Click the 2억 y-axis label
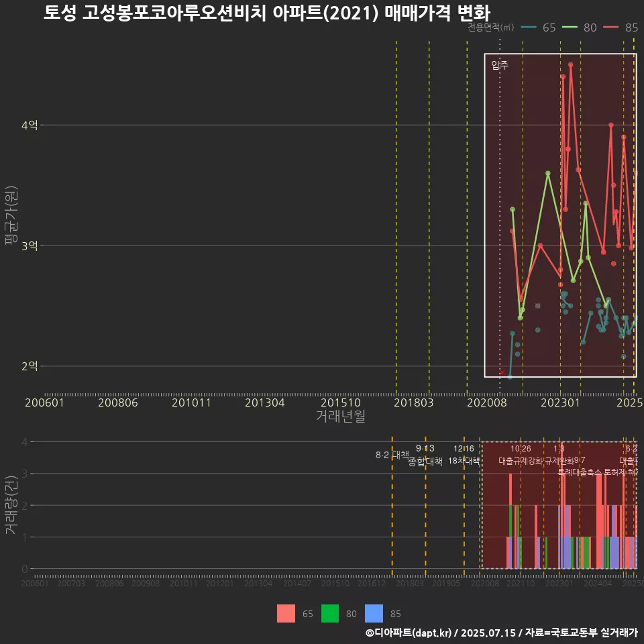Viewport: 644px width, 644px height. click(30, 366)
